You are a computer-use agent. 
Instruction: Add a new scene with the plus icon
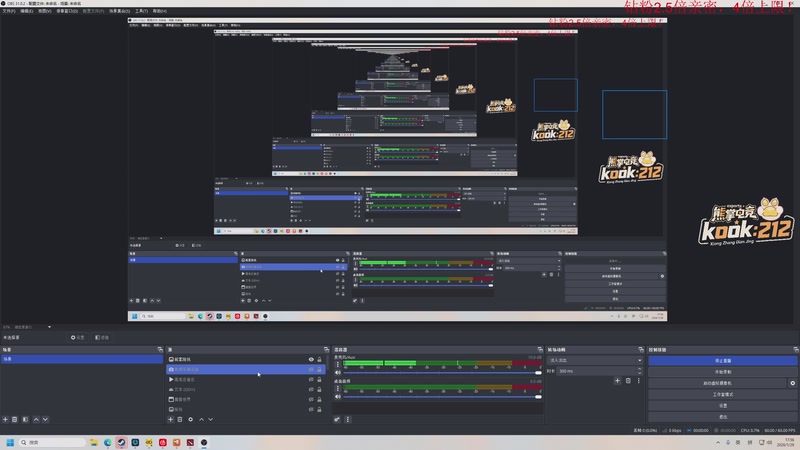click(5, 419)
